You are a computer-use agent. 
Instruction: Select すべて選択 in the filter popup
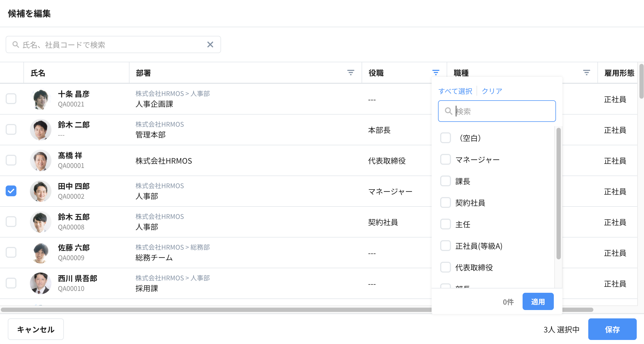click(x=455, y=91)
